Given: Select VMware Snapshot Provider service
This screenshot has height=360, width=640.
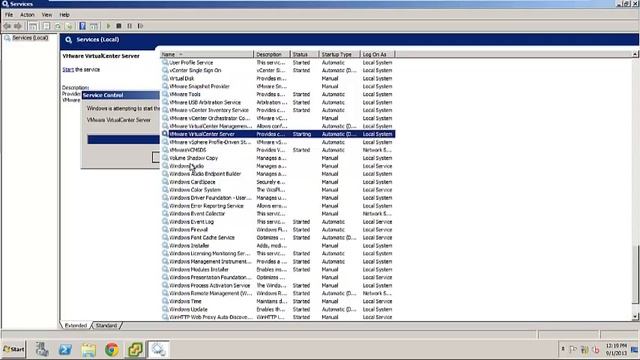Looking at the screenshot, I should coord(278,87).
